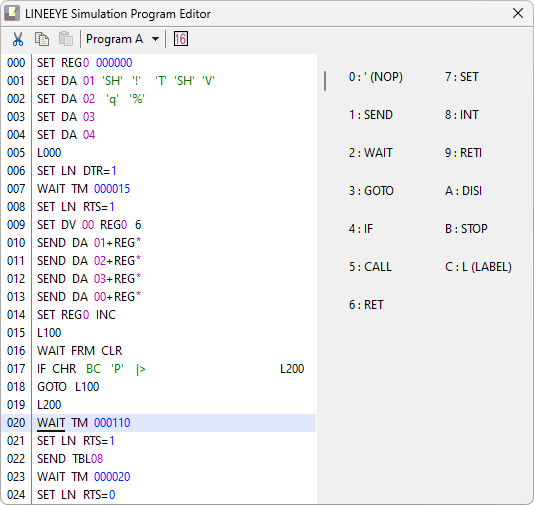The image size is (534, 505).
Task: Open the Program A dropdown
Action: (123, 39)
